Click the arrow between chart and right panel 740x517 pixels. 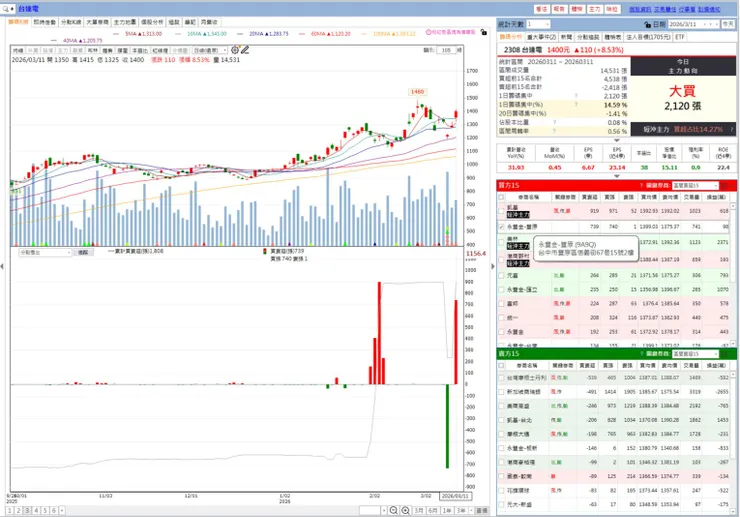pos(493,266)
